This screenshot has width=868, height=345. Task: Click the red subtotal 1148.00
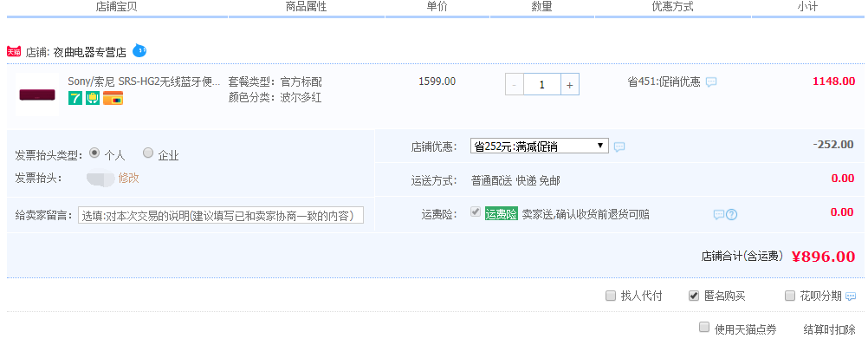point(833,81)
